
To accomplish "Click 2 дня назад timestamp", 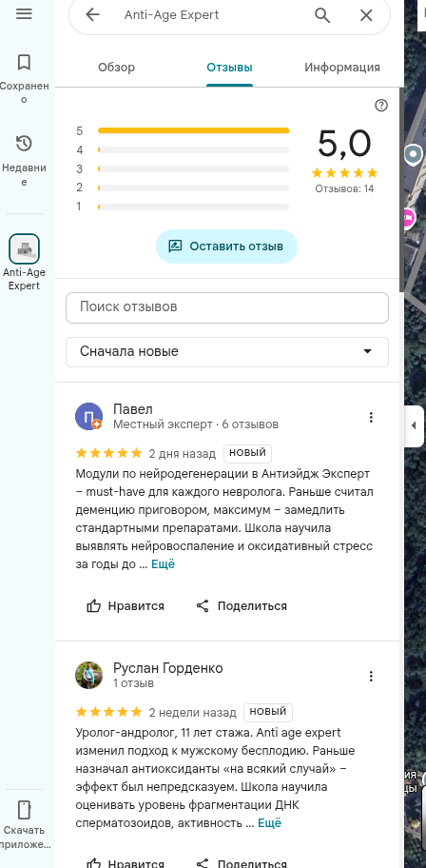I will pos(183,453).
